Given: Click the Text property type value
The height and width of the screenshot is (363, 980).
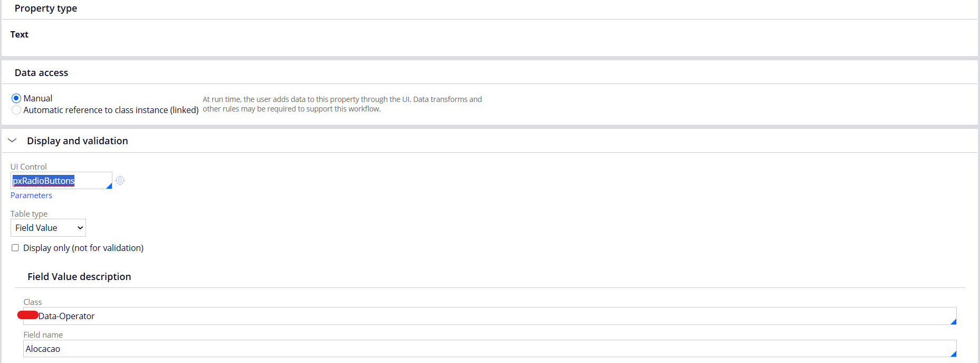Looking at the screenshot, I should pos(20,34).
